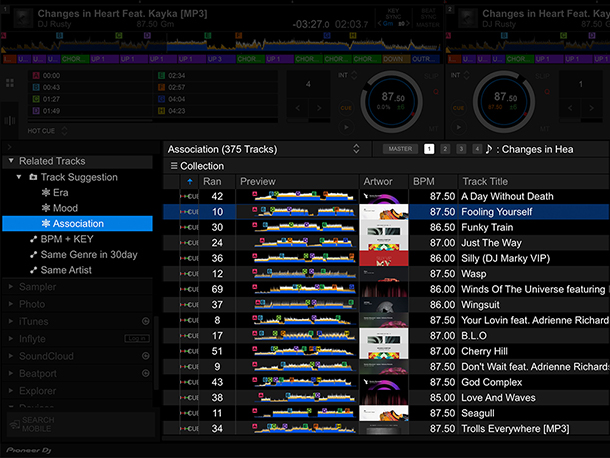
Task: Click the Track Suggestion folder icon
Action: point(33,177)
